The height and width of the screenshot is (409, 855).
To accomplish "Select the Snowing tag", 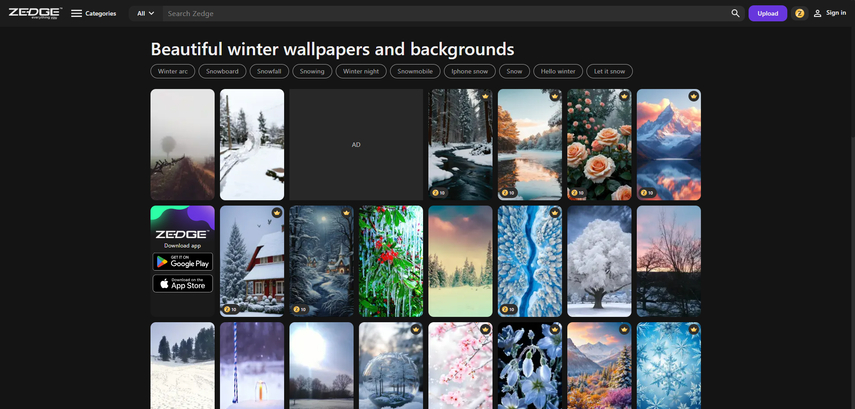I will [312, 71].
